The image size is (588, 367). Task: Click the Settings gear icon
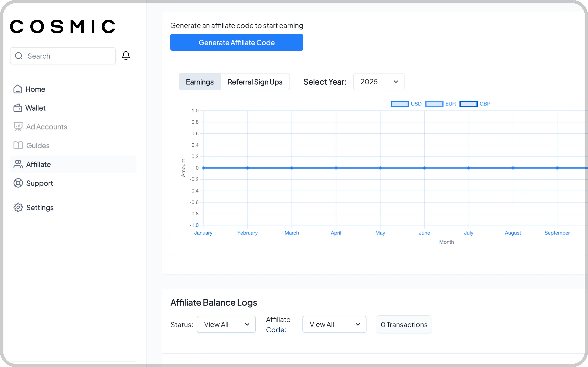tap(18, 207)
